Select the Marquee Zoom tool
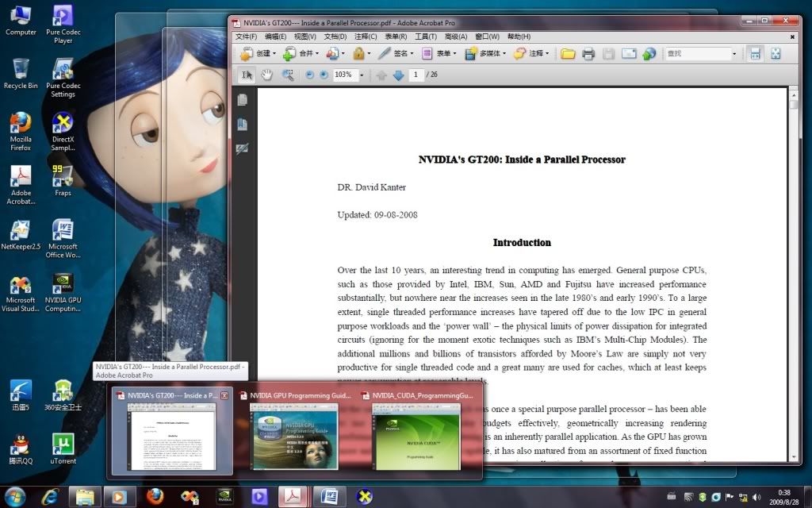The height and width of the screenshot is (508, 812). tap(288, 75)
